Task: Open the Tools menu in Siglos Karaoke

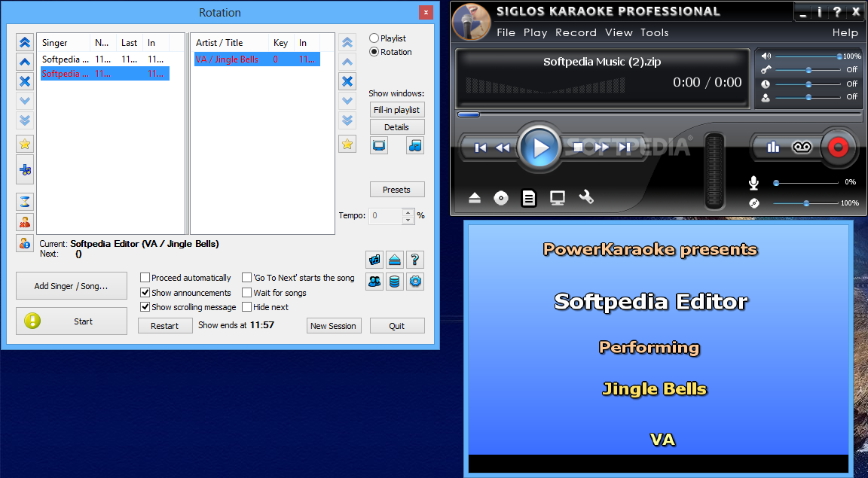Action: pyautogui.click(x=654, y=32)
